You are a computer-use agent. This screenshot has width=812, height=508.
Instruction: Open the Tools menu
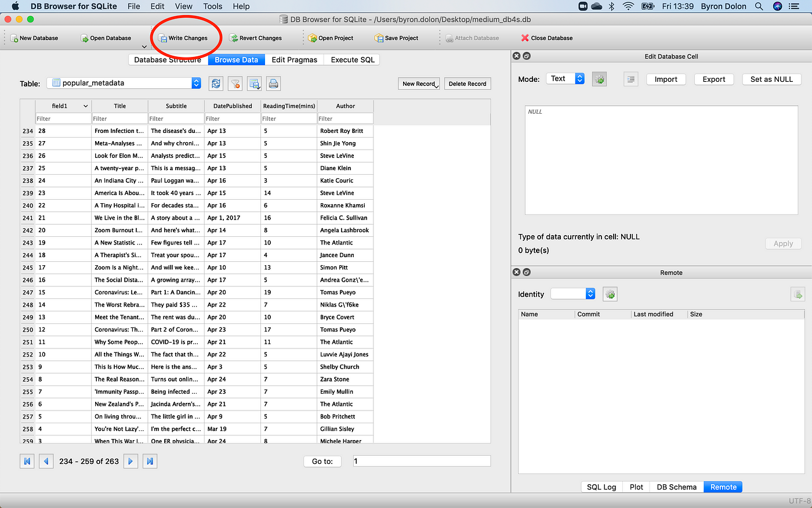213,6
